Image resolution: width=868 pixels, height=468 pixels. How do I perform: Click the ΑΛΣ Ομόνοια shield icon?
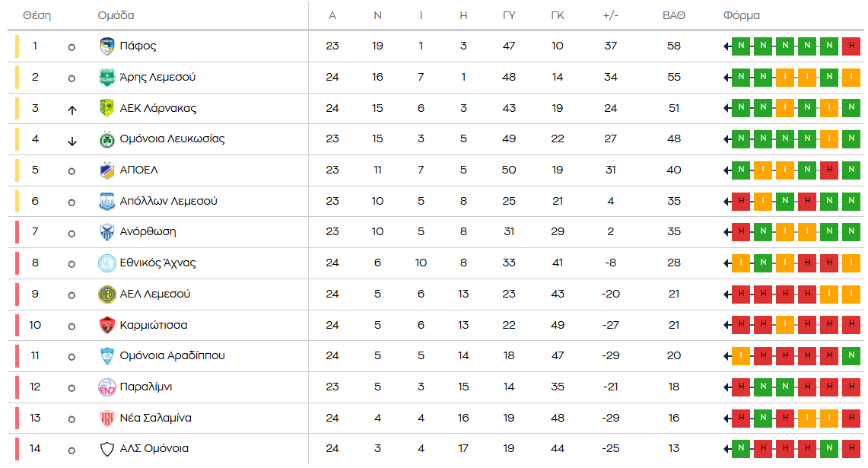pos(107,449)
